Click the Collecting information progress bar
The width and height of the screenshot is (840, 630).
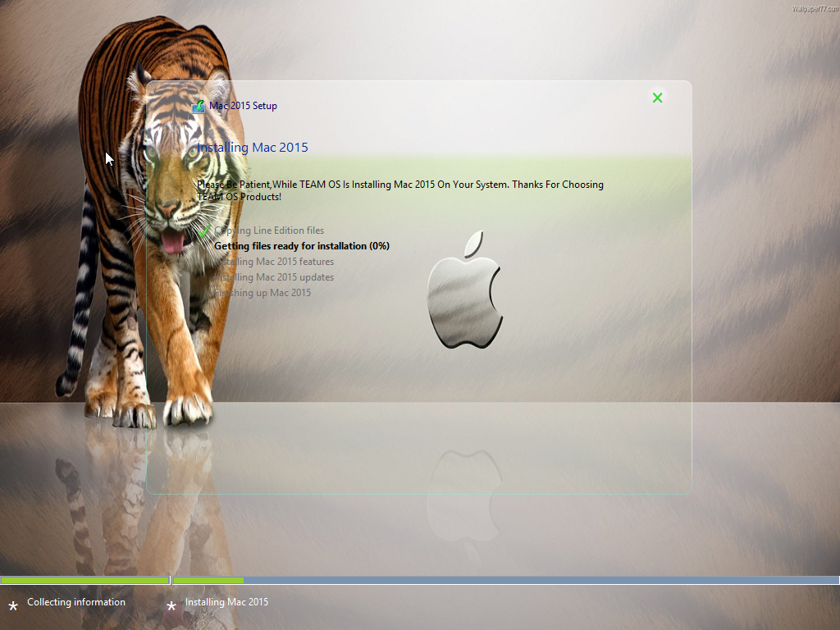[84, 580]
